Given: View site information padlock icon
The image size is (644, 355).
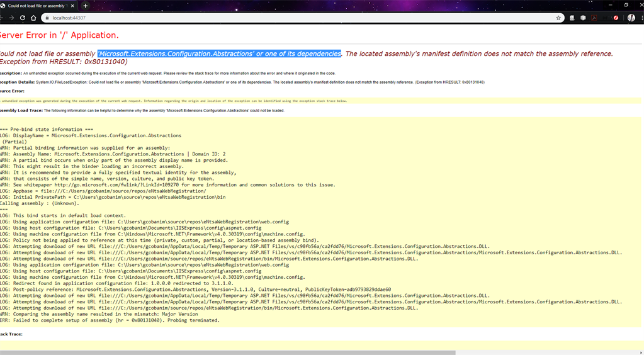Looking at the screenshot, I should [47, 18].
